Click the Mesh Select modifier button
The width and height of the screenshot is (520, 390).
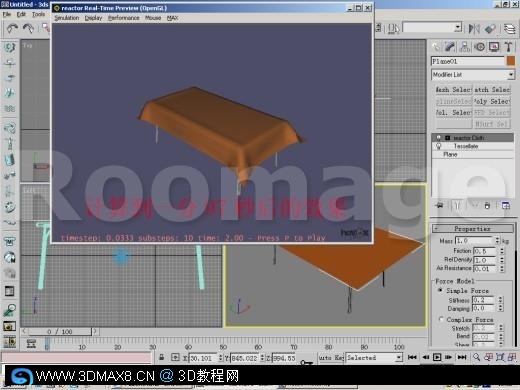(454, 90)
